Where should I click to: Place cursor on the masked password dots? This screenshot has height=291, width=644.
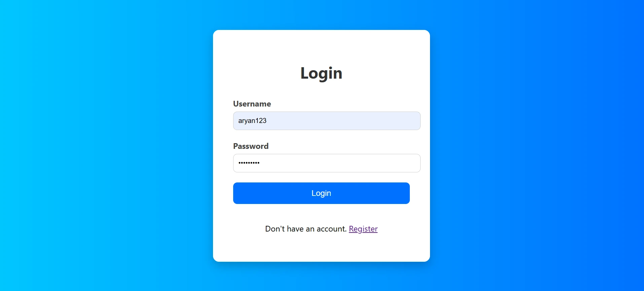249,163
